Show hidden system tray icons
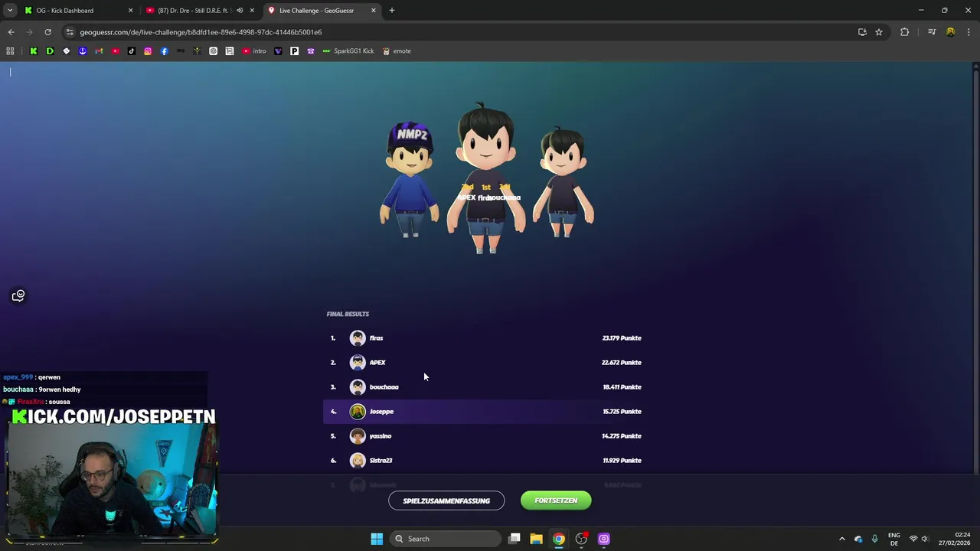The height and width of the screenshot is (551, 980). tap(841, 539)
